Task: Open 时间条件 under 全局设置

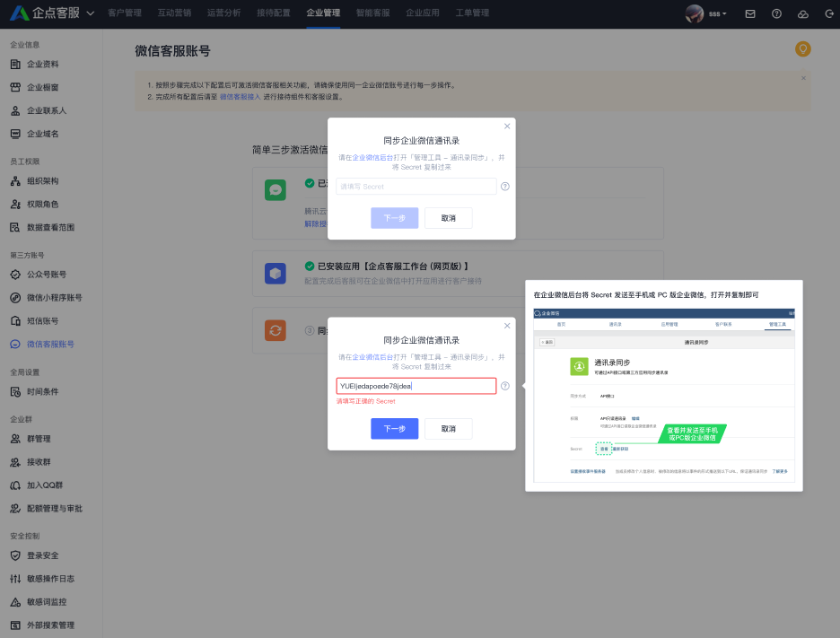Action: point(43,391)
